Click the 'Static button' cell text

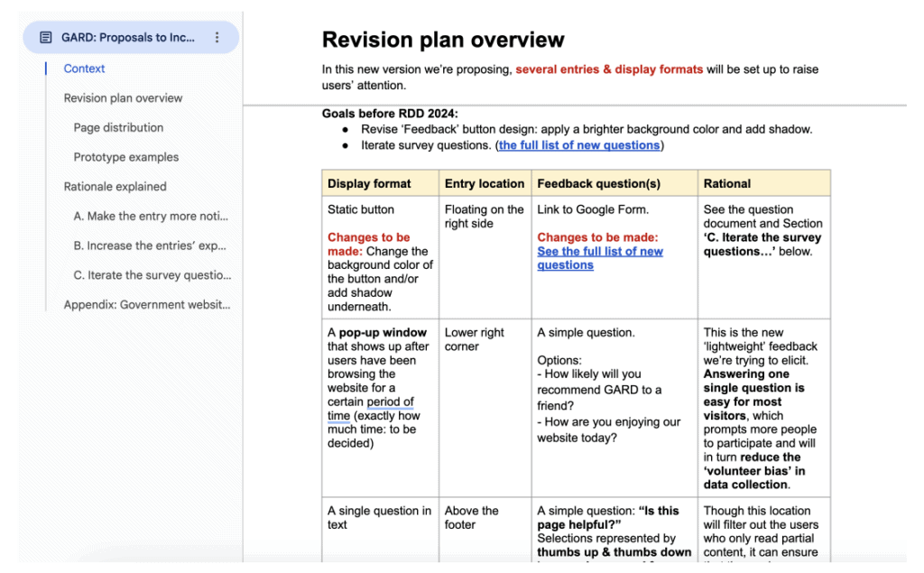361,209
